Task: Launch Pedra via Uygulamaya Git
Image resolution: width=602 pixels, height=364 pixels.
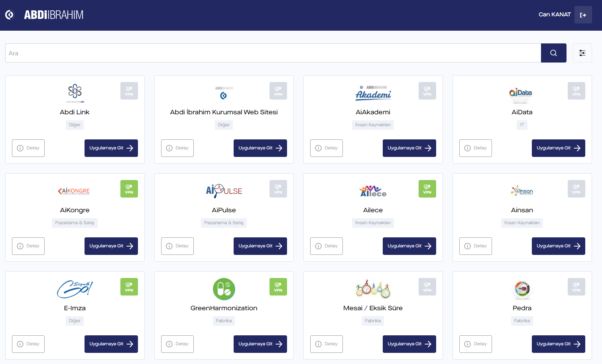Action: click(558, 344)
